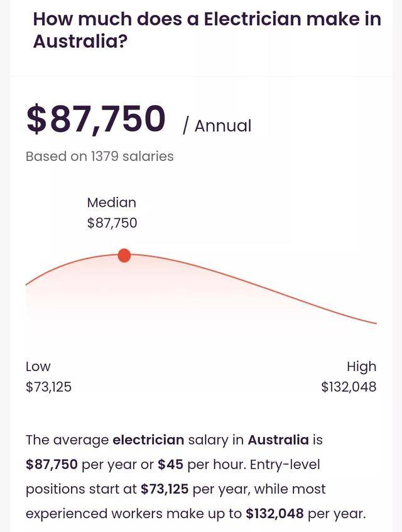The width and height of the screenshot is (402, 532).
Task: Click the $132,048 high salary value
Action: click(x=349, y=387)
